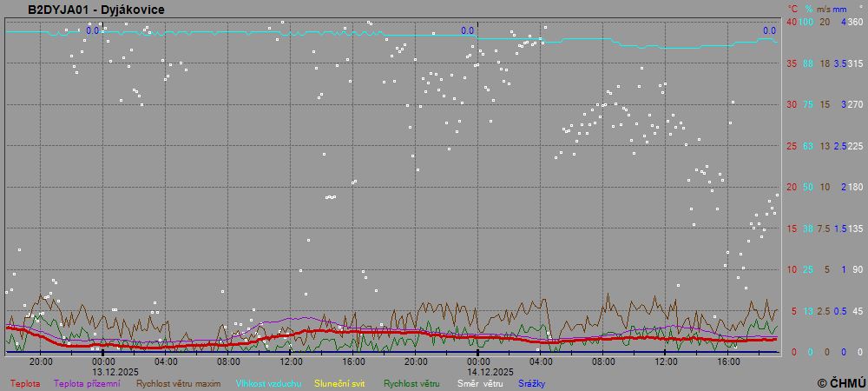Click the 13.12.2025 date label
Viewport: 868px width, 391px height.
click(x=103, y=371)
